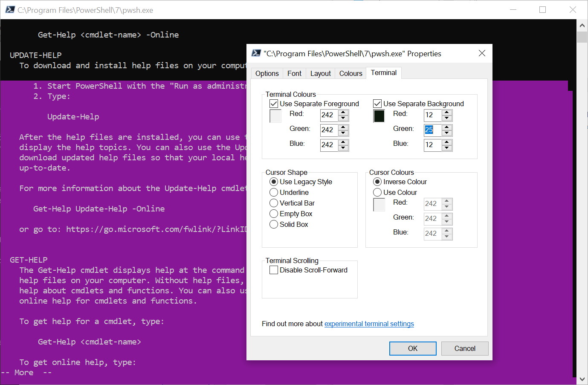Image resolution: width=588 pixels, height=385 pixels.
Task: Increase foreground Green value with up arrow
Action: tap(343, 127)
